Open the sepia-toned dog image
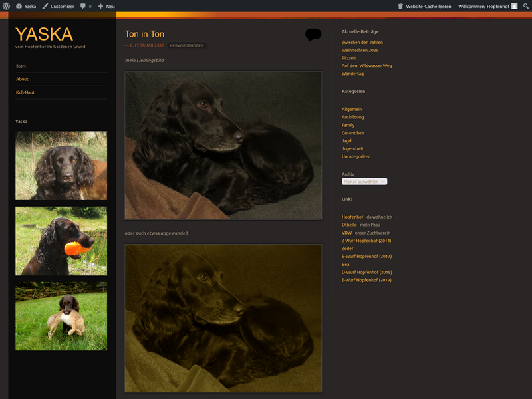Screen dimensions: 532x399 click(223, 318)
